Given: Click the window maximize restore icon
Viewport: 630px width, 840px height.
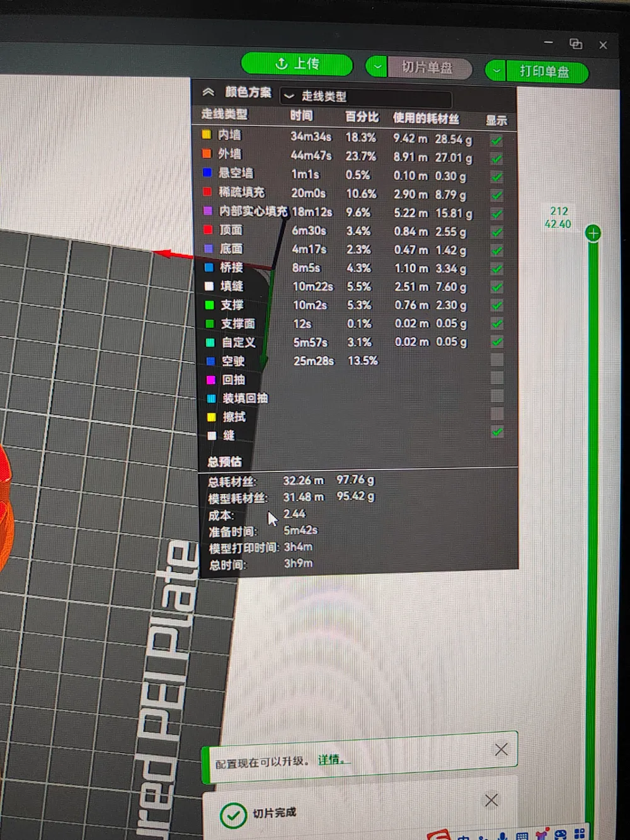Looking at the screenshot, I should pos(576,43).
